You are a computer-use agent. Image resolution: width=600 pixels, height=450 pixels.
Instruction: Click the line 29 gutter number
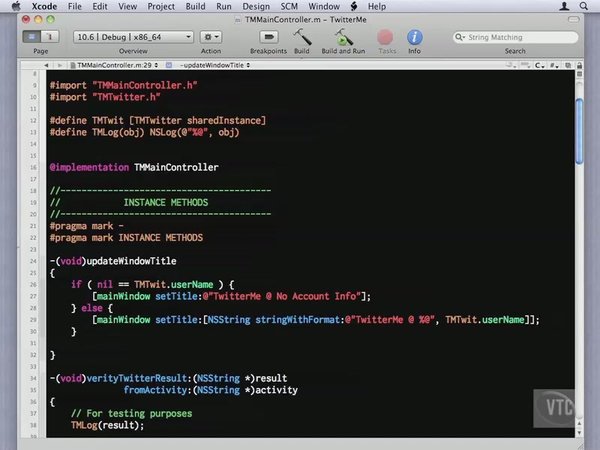[33, 320]
